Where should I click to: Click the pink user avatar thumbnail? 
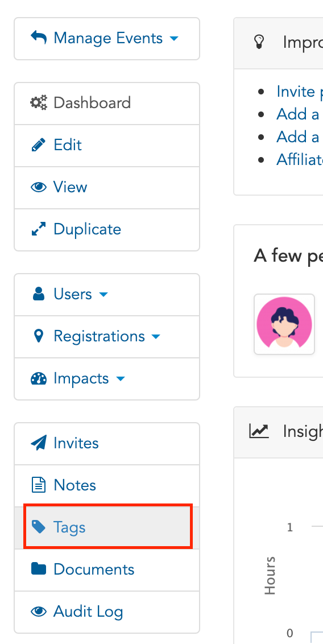tap(284, 324)
